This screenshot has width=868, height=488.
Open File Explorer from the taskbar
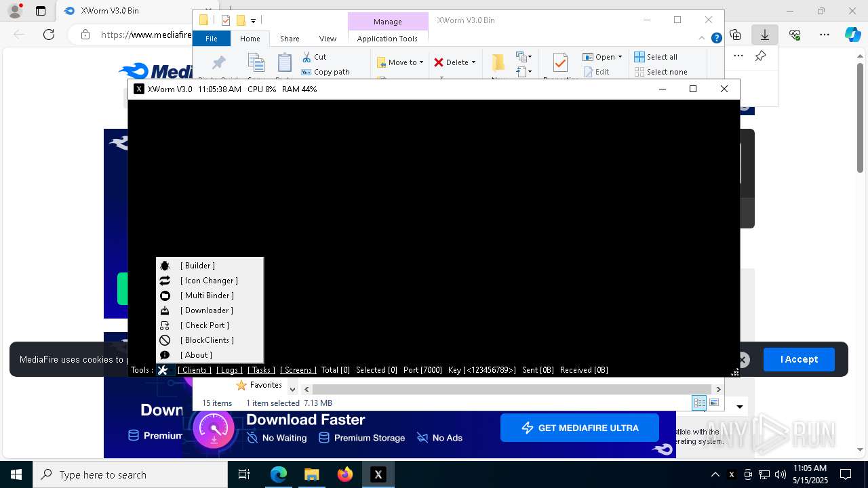pos(312,474)
